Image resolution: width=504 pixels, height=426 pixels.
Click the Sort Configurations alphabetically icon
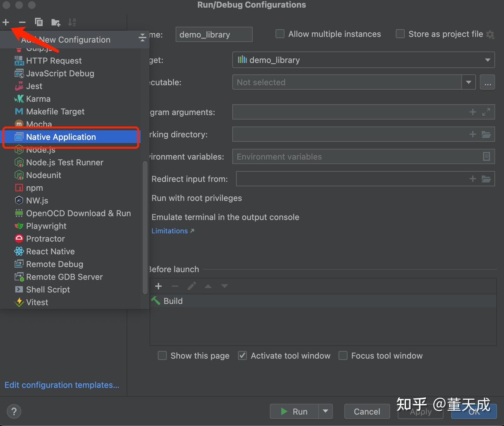point(72,22)
